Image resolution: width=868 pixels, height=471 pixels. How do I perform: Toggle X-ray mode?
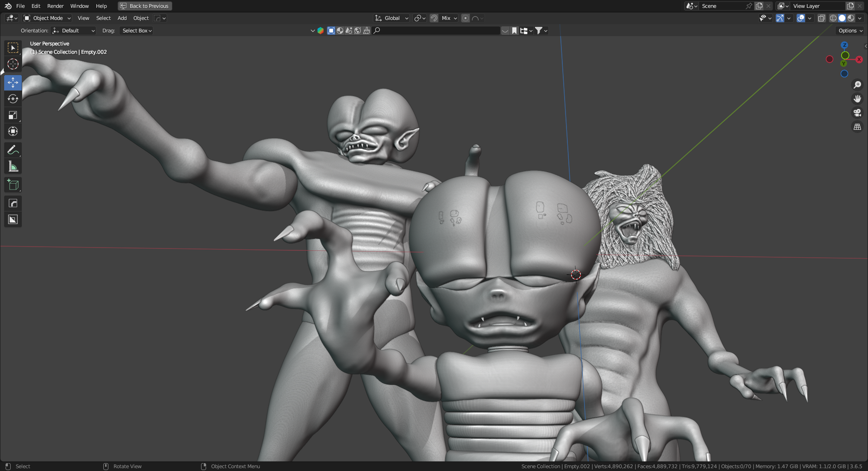click(x=821, y=18)
